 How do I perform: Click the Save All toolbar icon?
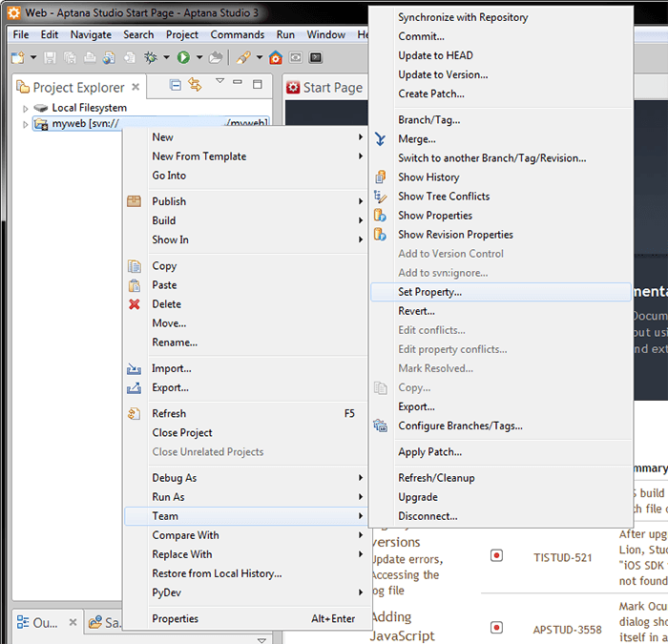tap(70, 57)
